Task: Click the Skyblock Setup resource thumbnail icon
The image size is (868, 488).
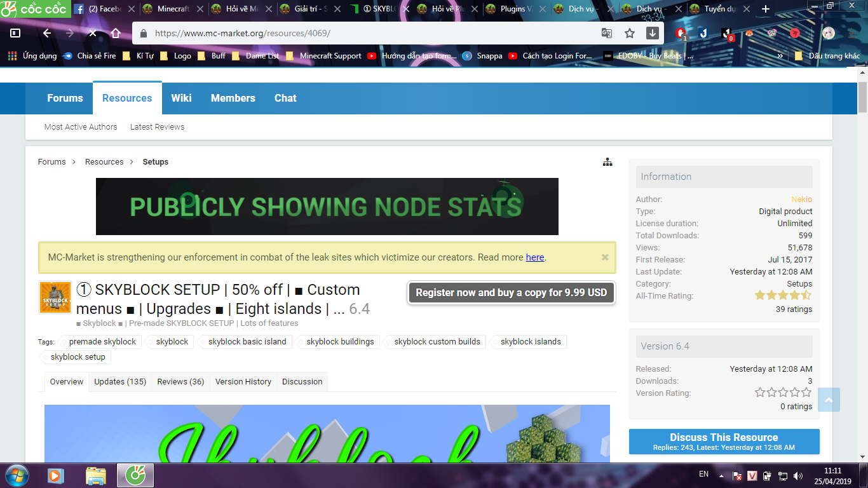Action: pos(55,297)
